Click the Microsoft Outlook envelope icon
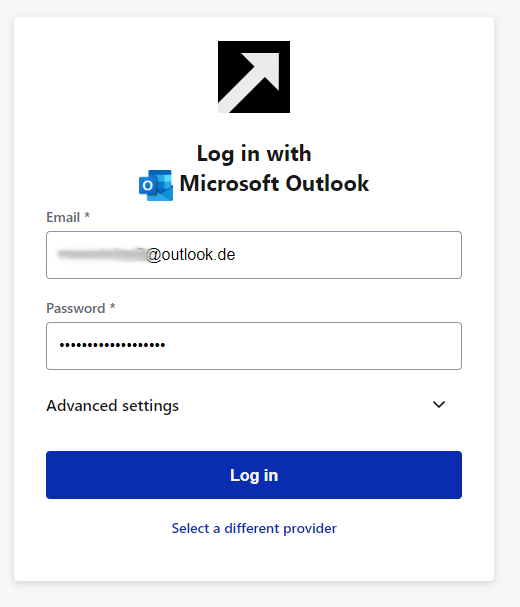Viewport: 520px width, 607px height. coord(156,185)
